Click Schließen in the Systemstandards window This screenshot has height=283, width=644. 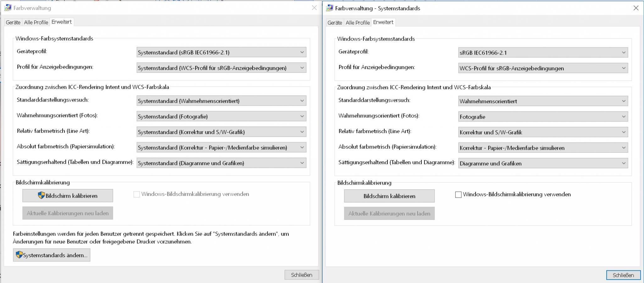[x=623, y=275]
